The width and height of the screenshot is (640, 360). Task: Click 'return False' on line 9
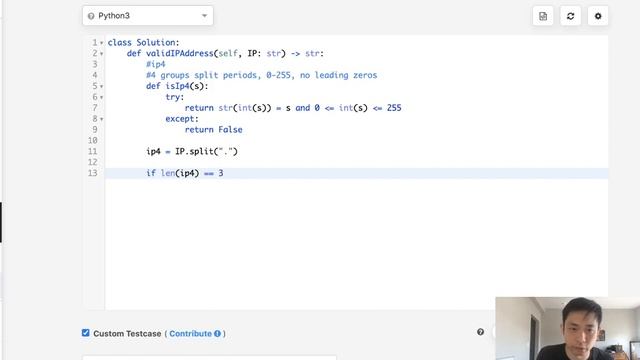pos(213,129)
